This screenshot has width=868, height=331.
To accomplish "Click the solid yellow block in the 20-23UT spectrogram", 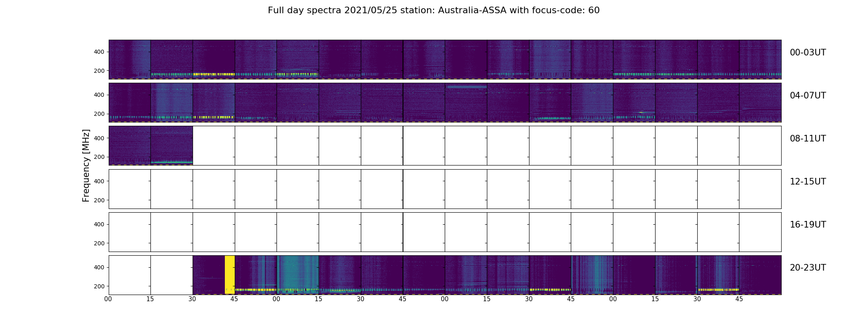I will 230,275.
